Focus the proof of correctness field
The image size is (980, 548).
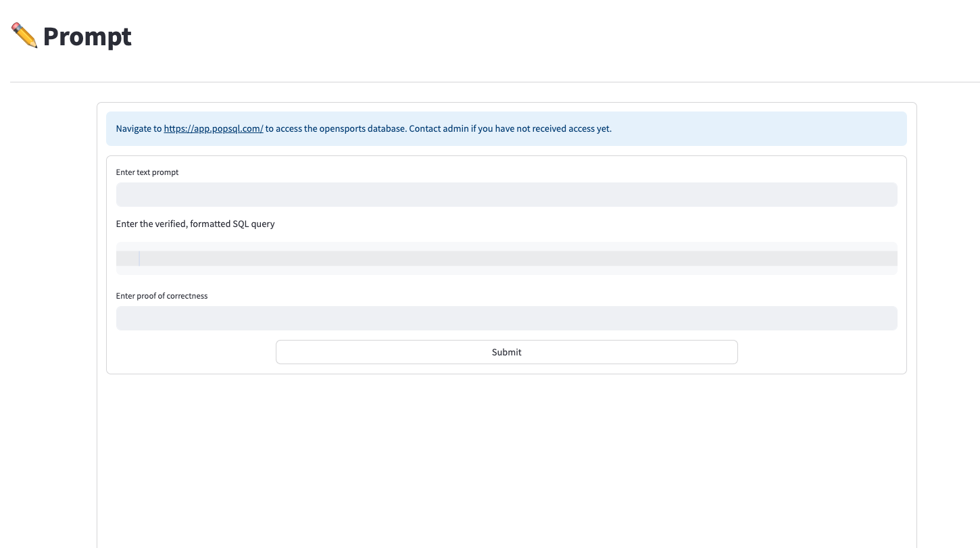click(x=506, y=318)
